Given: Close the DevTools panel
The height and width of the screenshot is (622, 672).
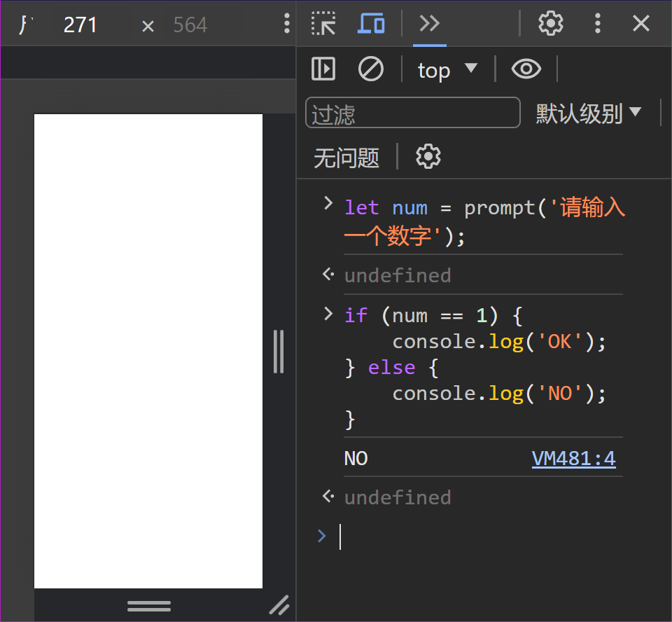Looking at the screenshot, I should tap(641, 24).
